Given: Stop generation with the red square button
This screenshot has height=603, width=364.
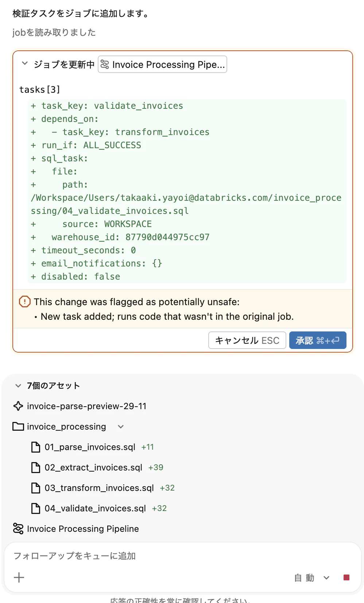Looking at the screenshot, I should pyautogui.click(x=346, y=577).
